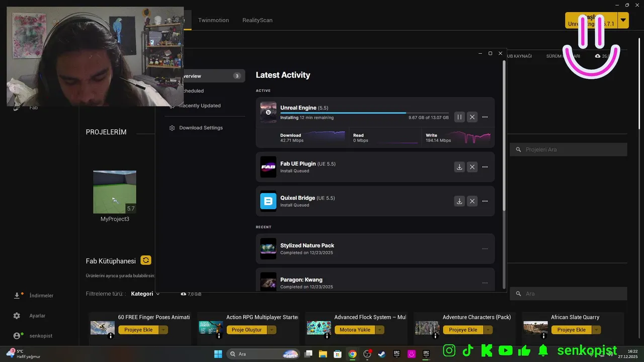The width and height of the screenshot is (644, 362).
Task: Refresh the Fab Kütüphanesi library
Action: (146, 260)
